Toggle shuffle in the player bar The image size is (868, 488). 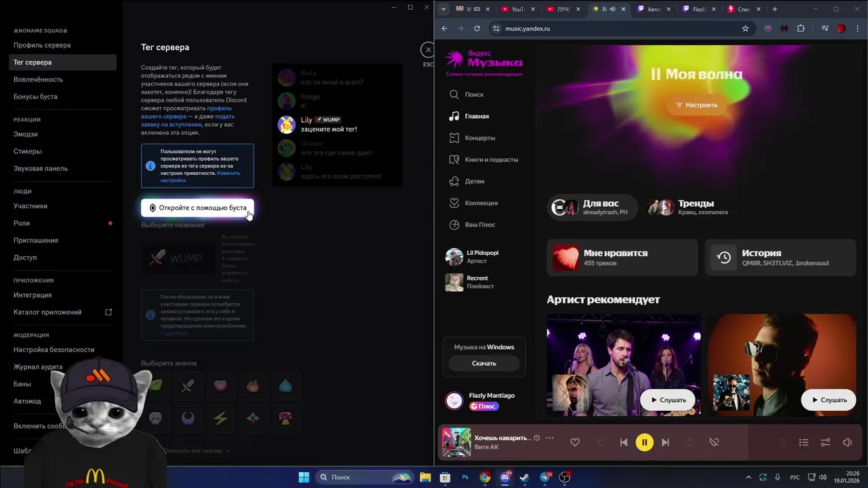click(599, 443)
